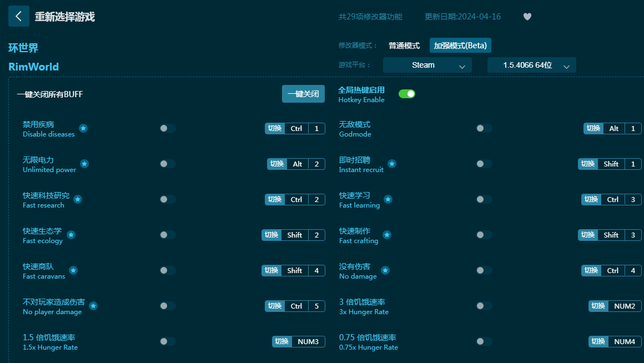The height and width of the screenshot is (363, 644).
Task: Turn off global Hotkey Enable switch
Action: (x=406, y=94)
